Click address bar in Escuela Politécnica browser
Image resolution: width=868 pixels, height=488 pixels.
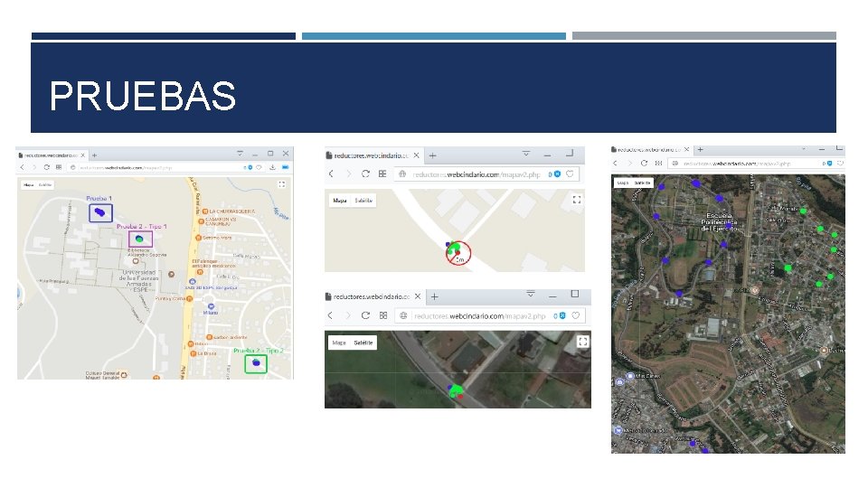pos(756,164)
